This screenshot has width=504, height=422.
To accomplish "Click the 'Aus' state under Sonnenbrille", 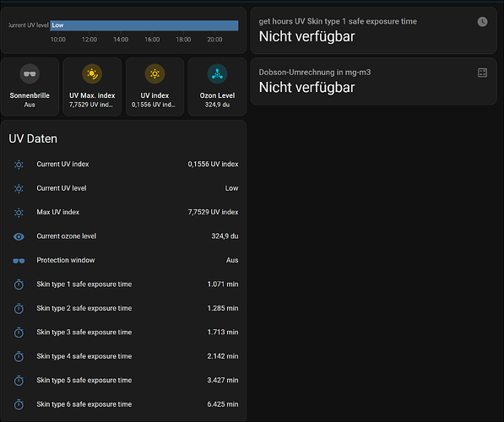I will (x=30, y=105).
